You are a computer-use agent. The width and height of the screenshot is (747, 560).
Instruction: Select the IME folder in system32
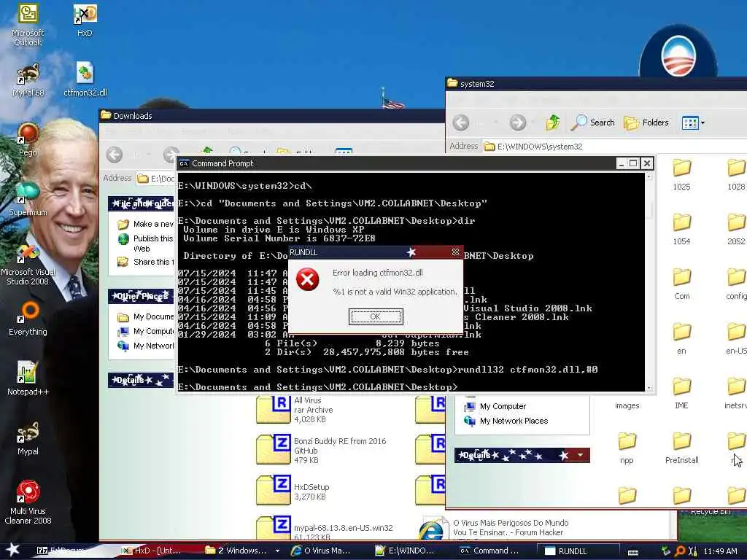coord(682,393)
